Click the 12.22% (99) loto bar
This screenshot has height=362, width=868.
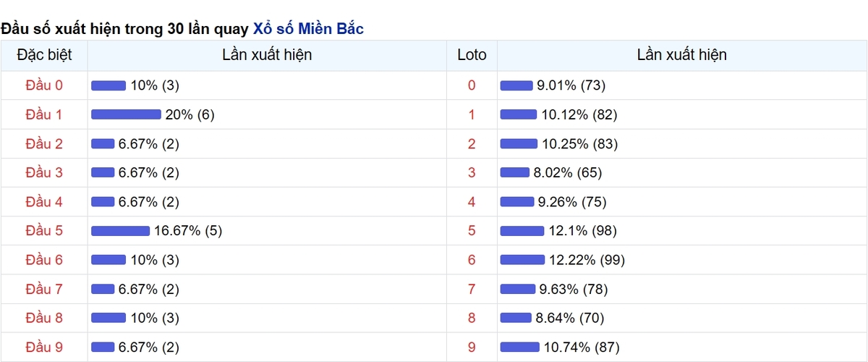pos(523,260)
